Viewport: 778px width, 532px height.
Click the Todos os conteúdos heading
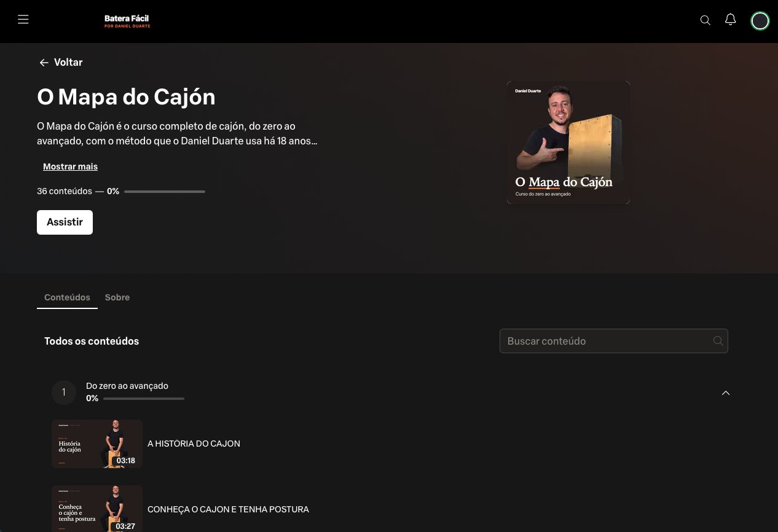click(92, 341)
